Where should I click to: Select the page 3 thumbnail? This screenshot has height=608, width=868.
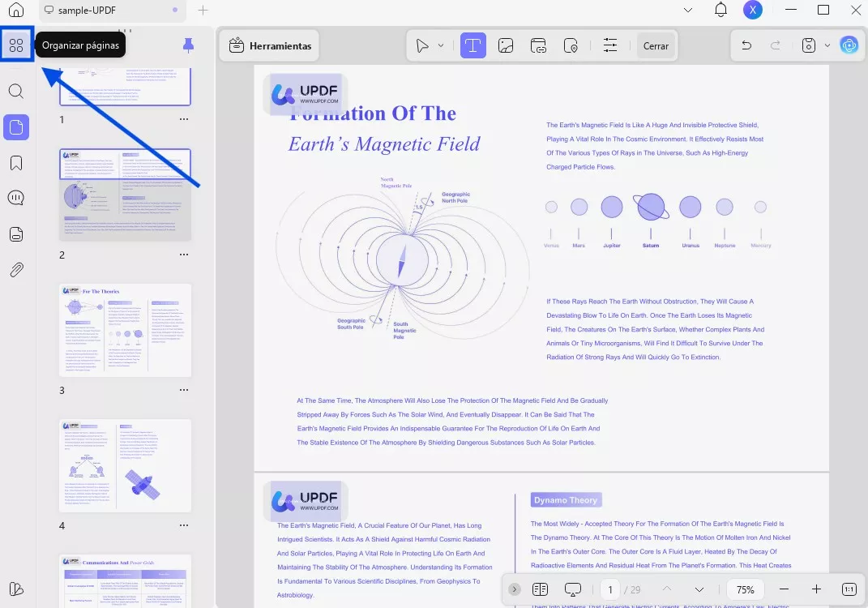click(125, 330)
